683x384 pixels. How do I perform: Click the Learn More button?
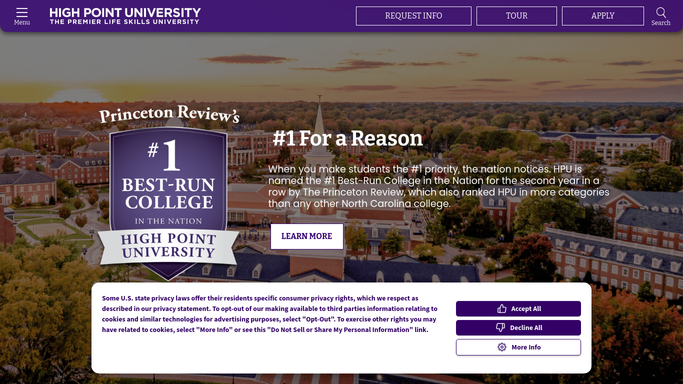pyautogui.click(x=307, y=236)
